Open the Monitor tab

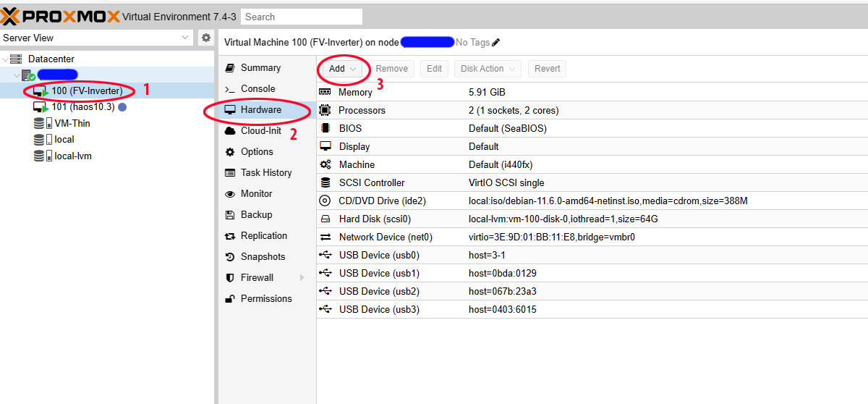pyautogui.click(x=266, y=194)
